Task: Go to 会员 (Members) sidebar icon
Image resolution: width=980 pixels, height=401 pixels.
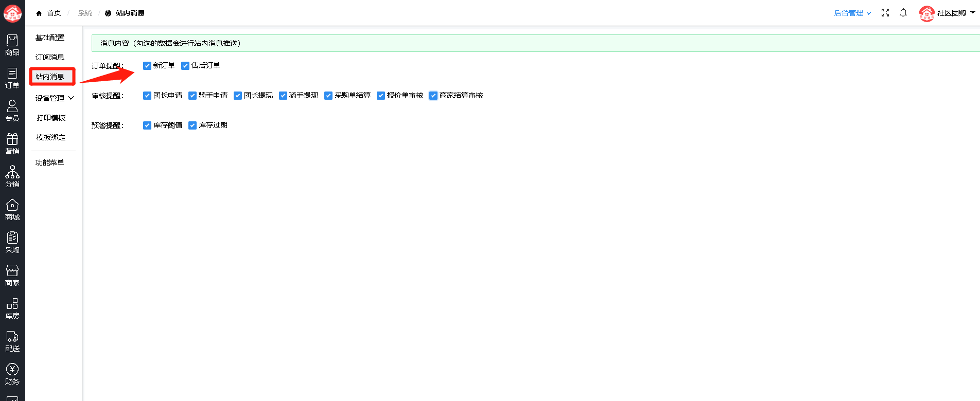Action: pos(12,111)
